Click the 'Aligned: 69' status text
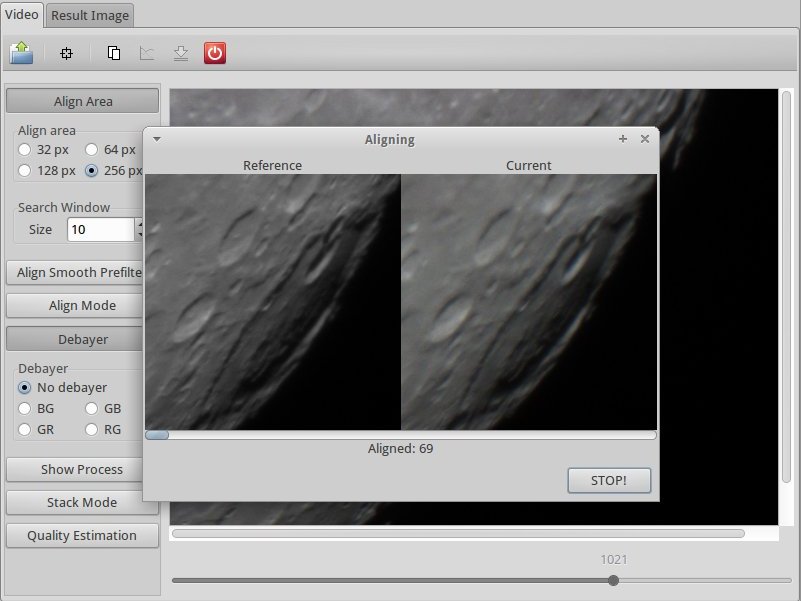Image resolution: width=801 pixels, height=601 pixels. 400,449
